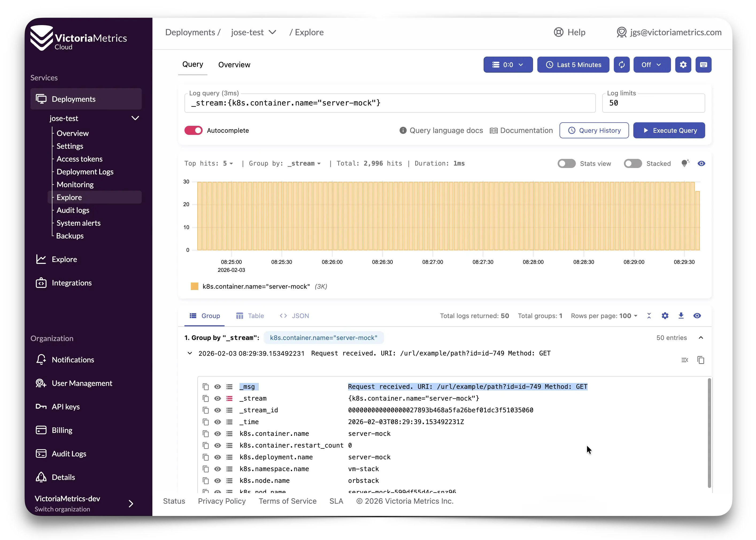756x540 pixels.
Task: Collapse all groups icon in the results toolbar
Action: pyautogui.click(x=649, y=316)
